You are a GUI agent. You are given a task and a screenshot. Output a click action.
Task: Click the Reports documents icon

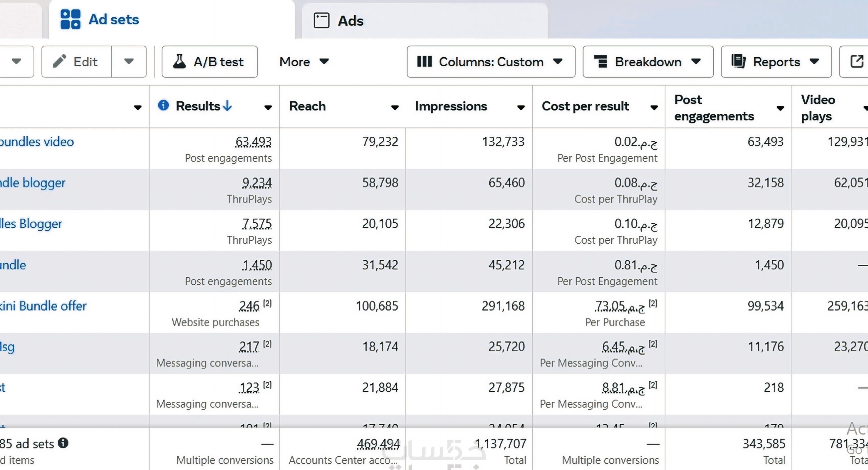coord(738,61)
